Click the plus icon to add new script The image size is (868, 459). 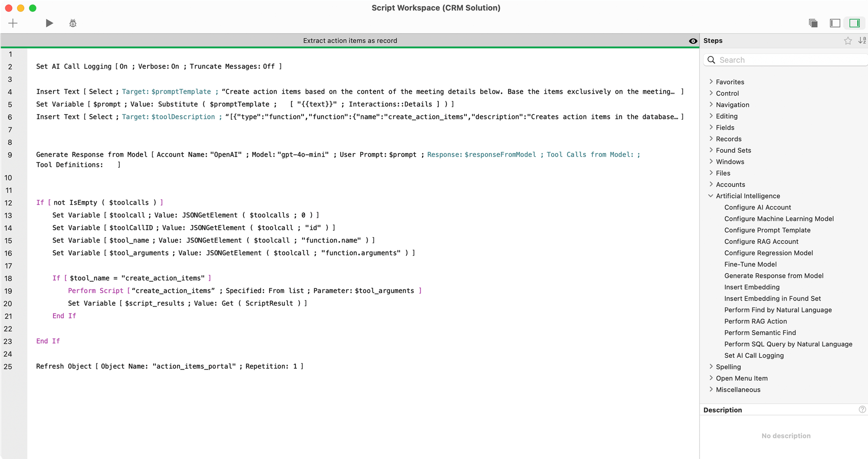[x=13, y=23]
